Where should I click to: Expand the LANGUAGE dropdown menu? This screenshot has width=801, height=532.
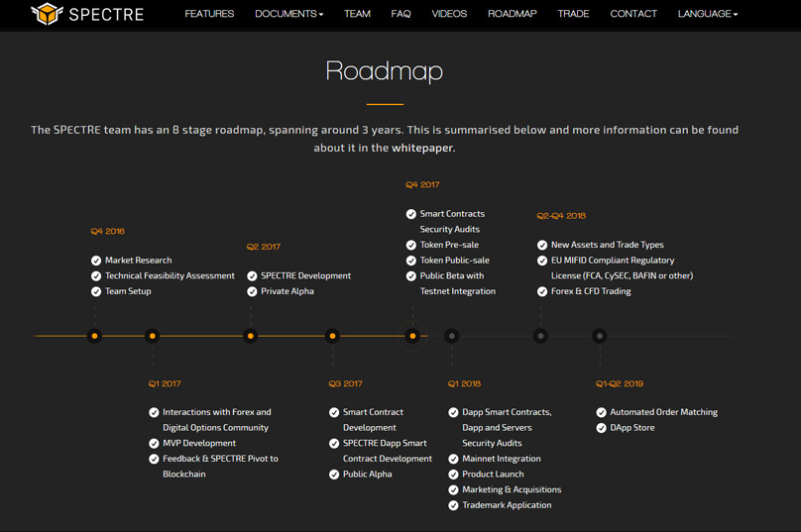(708, 14)
